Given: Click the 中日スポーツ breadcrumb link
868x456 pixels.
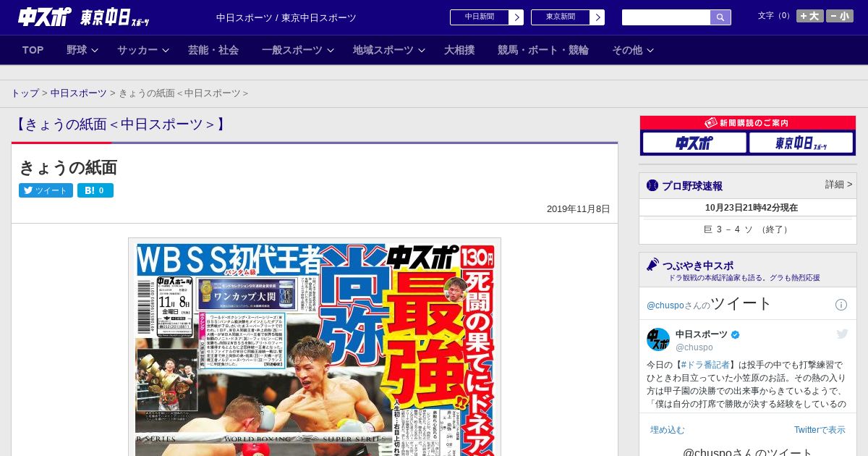Looking at the screenshot, I should click(x=79, y=93).
